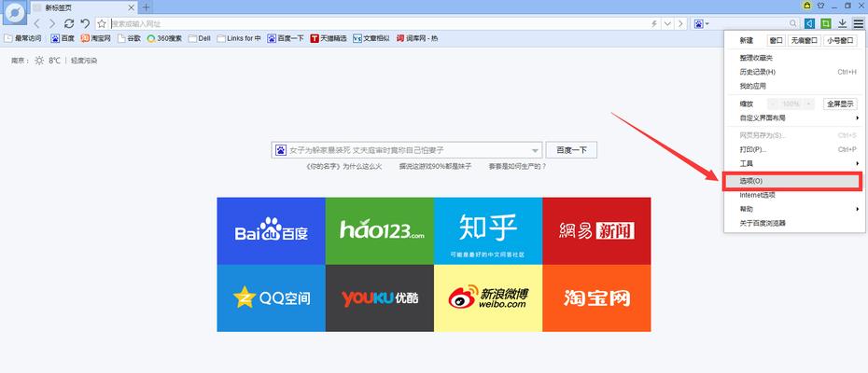The width and height of the screenshot is (868, 373).
Task: Open the 知乎 tile
Action: 488,230
